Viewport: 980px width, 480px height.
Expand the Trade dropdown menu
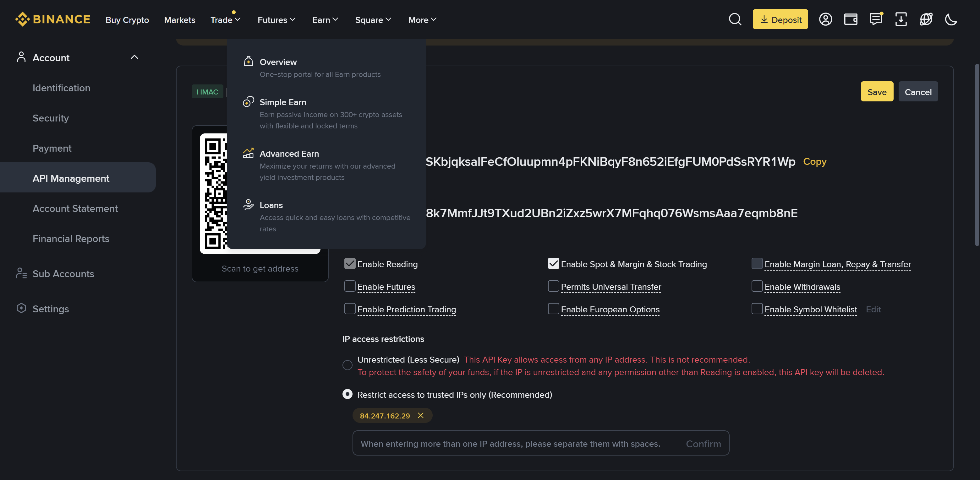pyautogui.click(x=226, y=20)
